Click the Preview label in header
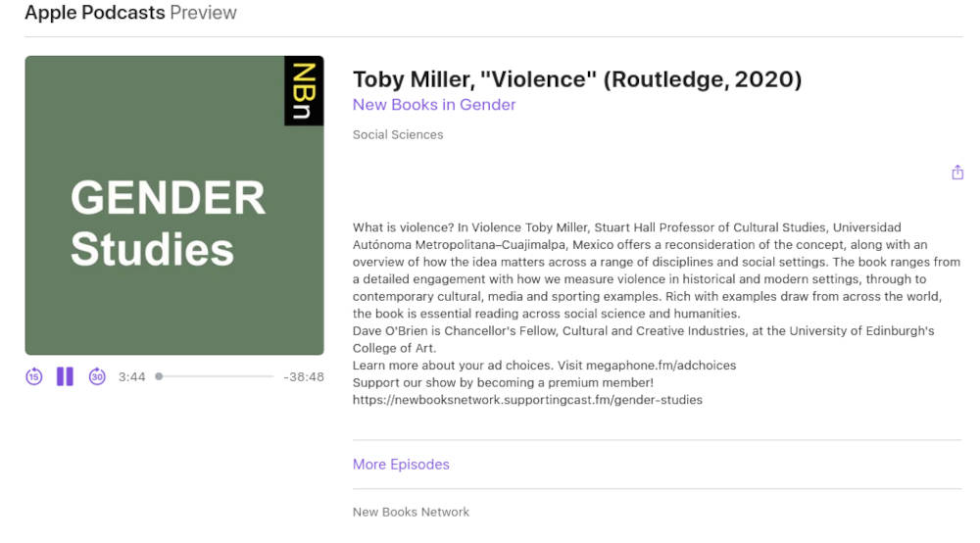 click(x=204, y=13)
